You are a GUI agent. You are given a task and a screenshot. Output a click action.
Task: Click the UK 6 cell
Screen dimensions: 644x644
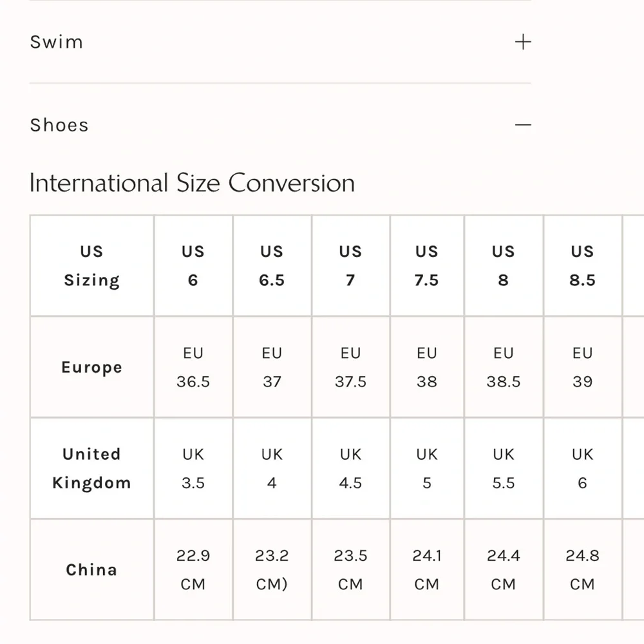click(x=582, y=468)
